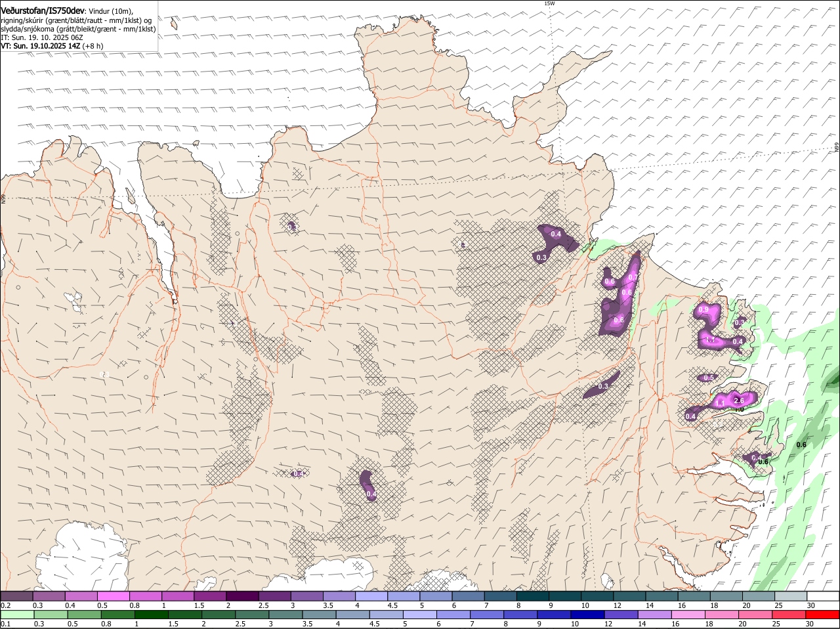Screen dimensions: 840x629
Task: Click the 0.7 snowfall value on the map
Action: click(633, 278)
